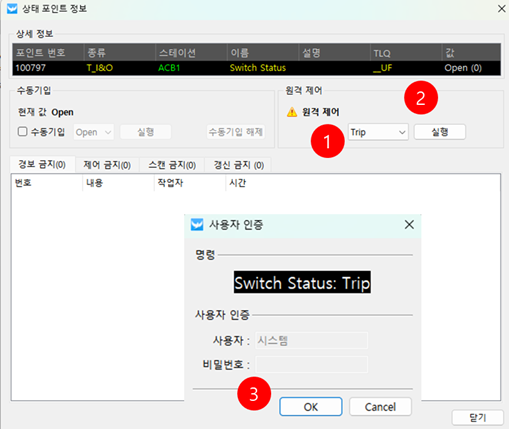The width and height of the screenshot is (509, 429).
Task: Switch to the 스캔 금지(0) tab
Action: 172,165
